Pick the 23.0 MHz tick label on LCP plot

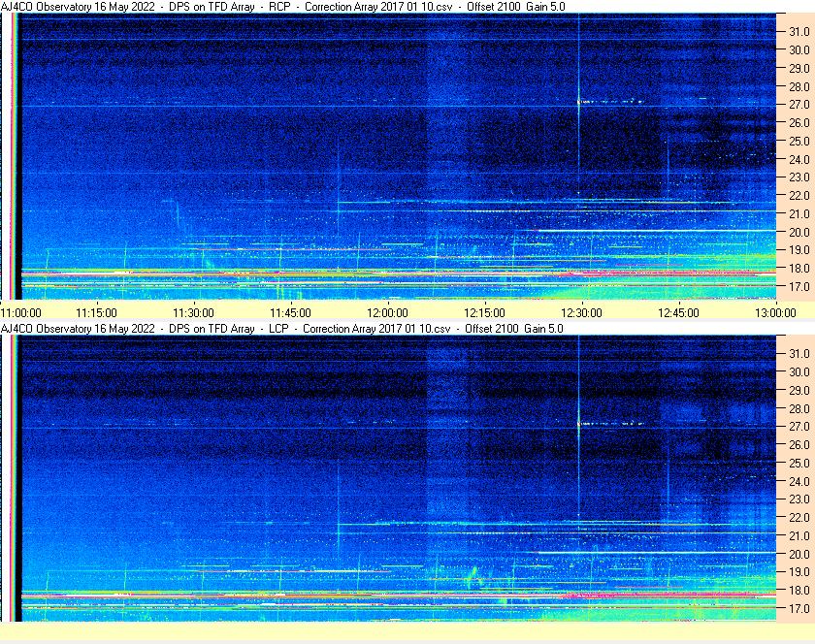pyautogui.click(x=799, y=499)
